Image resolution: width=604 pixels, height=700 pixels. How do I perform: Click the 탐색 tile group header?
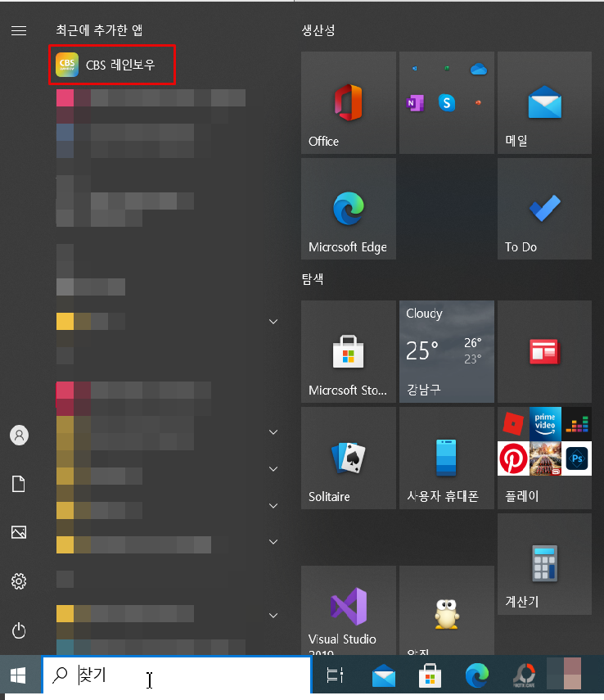tap(313, 279)
